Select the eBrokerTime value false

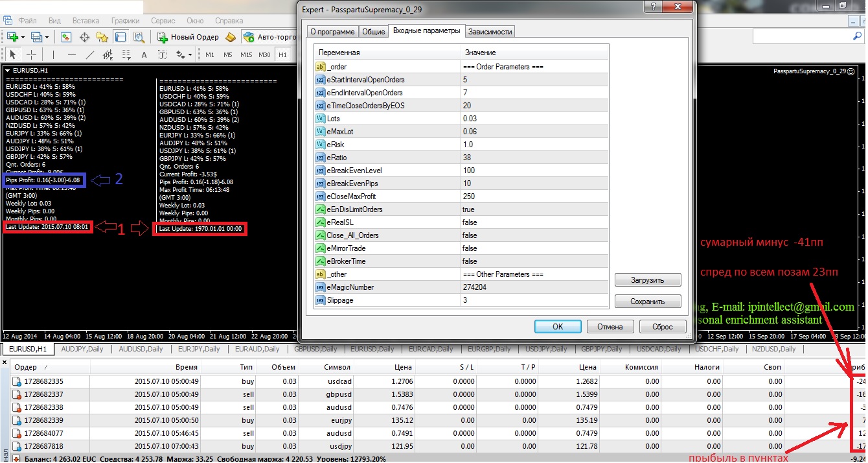point(534,261)
